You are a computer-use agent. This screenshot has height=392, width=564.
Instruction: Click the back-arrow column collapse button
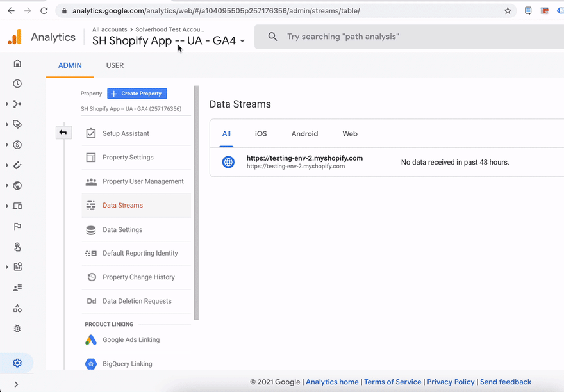[x=63, y=133]
